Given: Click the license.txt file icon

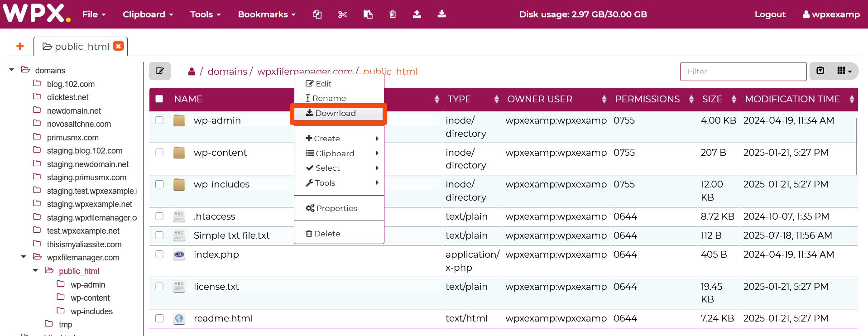Looking at the screenshot, I should coord(179,287).
